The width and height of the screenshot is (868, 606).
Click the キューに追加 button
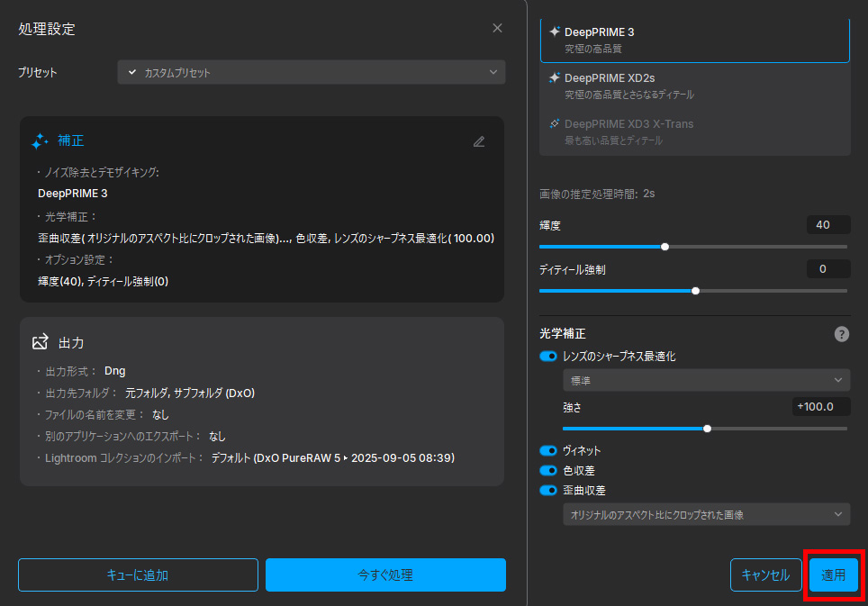tap(138, 575)
